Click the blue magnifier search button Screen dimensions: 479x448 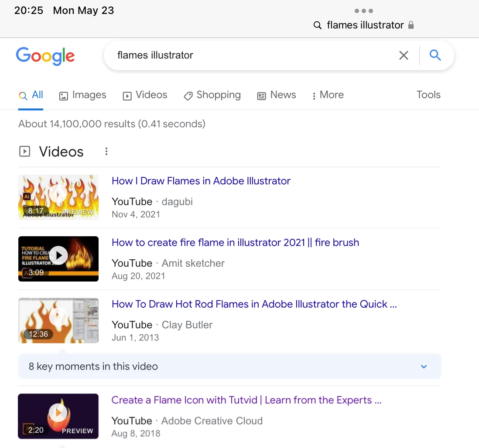pyautogui.click(x=435, y=55)
